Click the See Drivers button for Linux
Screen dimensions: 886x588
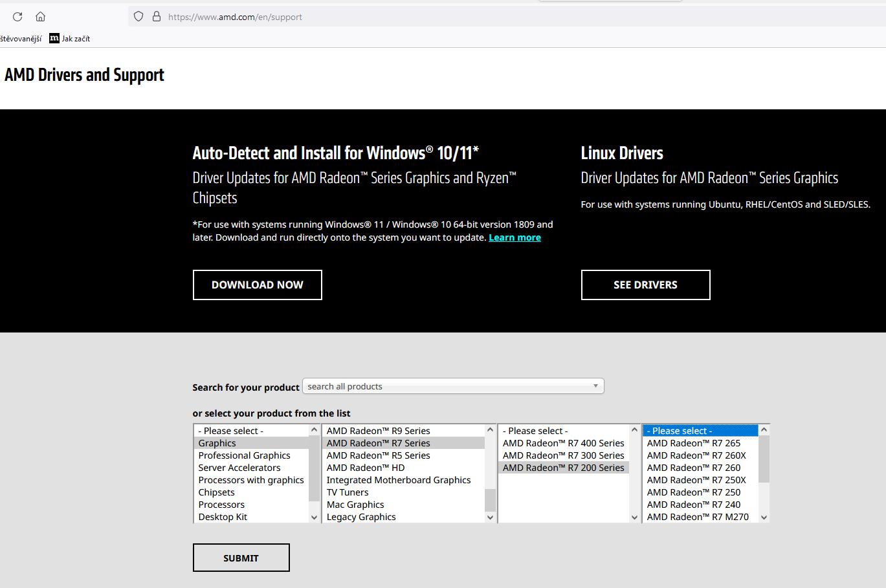(x=645, y=285)
